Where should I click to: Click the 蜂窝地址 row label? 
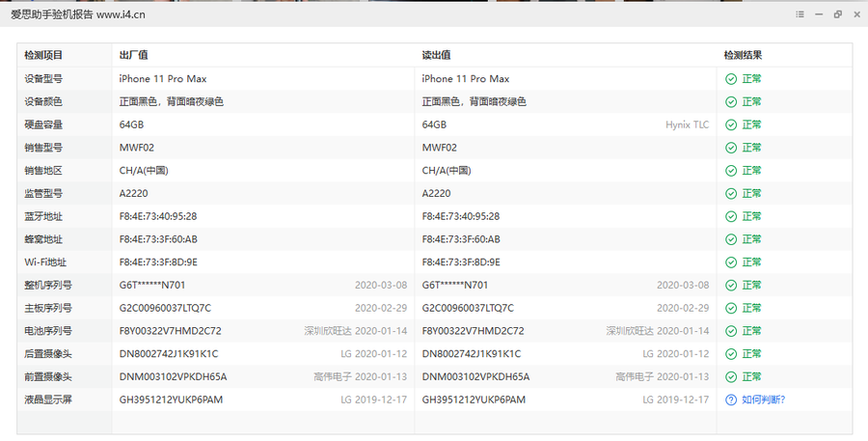(43, 239)
